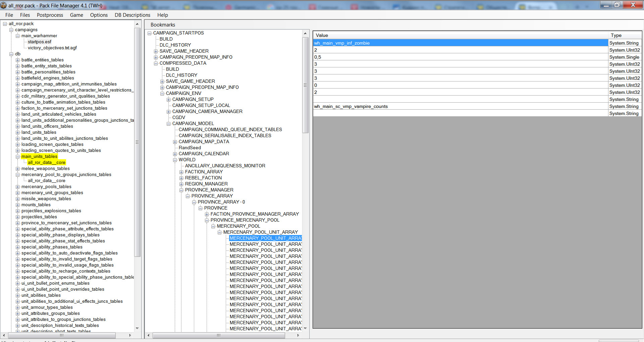
Task: Open the Postprocess menu
Action: pyautogui.click(x=50, y=15)
